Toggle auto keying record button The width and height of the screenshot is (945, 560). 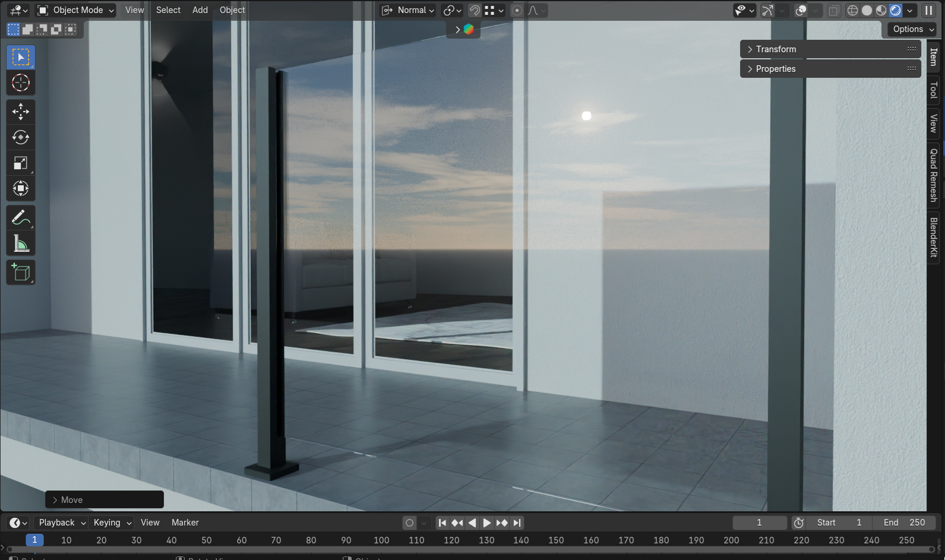point(409,523)
